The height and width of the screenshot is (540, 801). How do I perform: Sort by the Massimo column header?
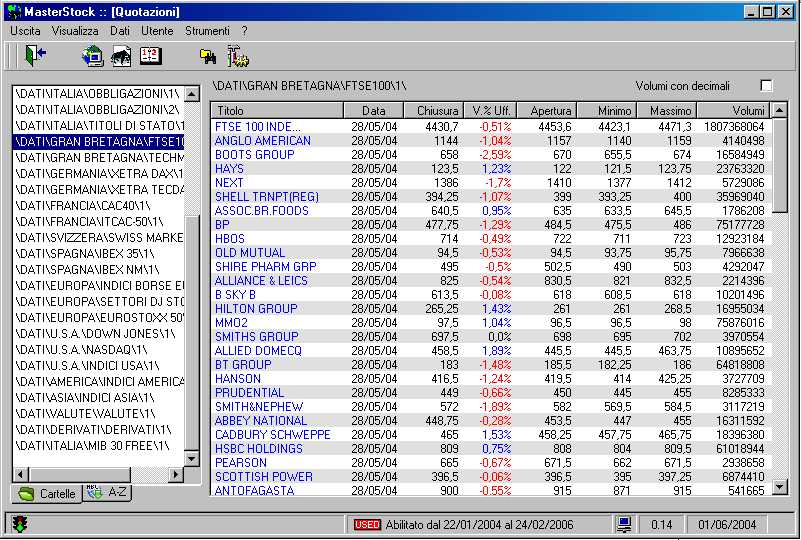667,110
